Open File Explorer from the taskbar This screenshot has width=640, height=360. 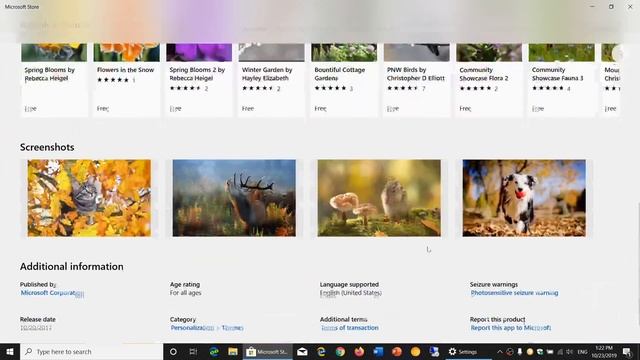coord(233,351)
